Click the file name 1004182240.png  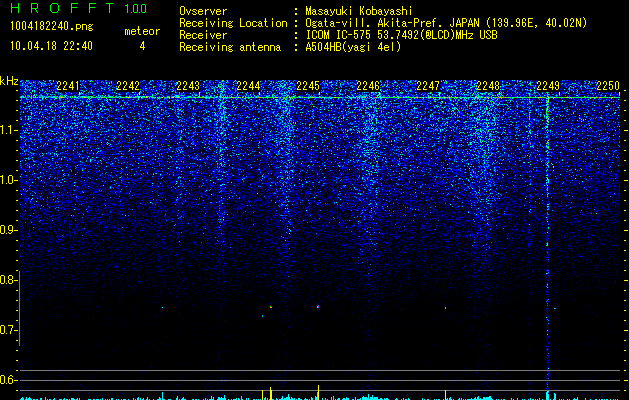point(51,27)
